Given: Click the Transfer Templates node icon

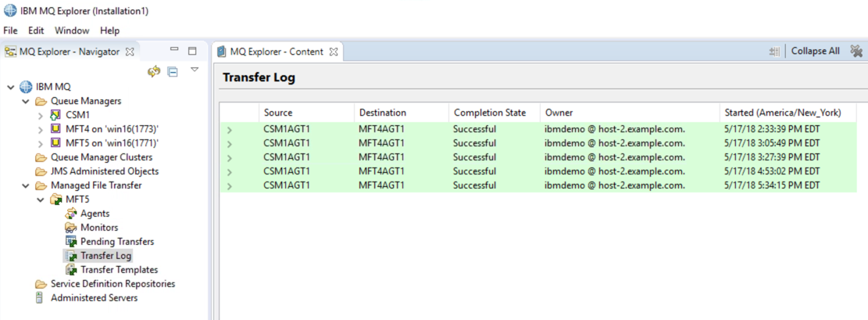Looking at the screenshot, I should click(x=71, y=269).
